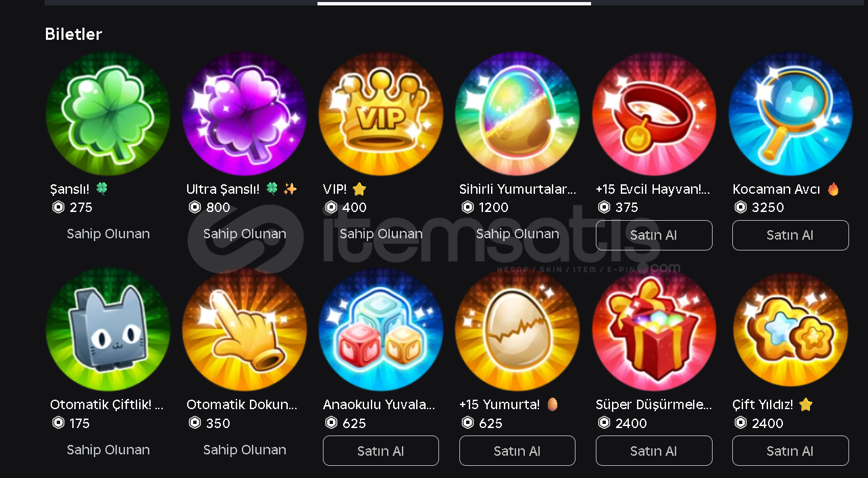
Task: Open the Sihirli Yumurtalar title link
Action: click(x=517, y=189)
